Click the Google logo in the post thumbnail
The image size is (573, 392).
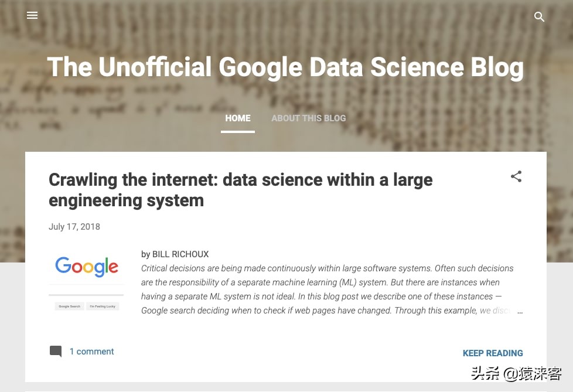coord(87,267)
